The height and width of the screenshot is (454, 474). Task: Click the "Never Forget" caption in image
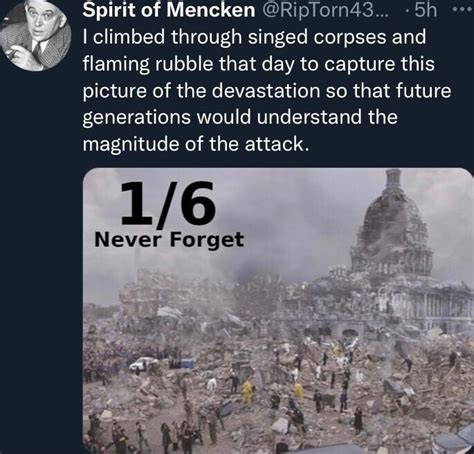tap(169, 239)
